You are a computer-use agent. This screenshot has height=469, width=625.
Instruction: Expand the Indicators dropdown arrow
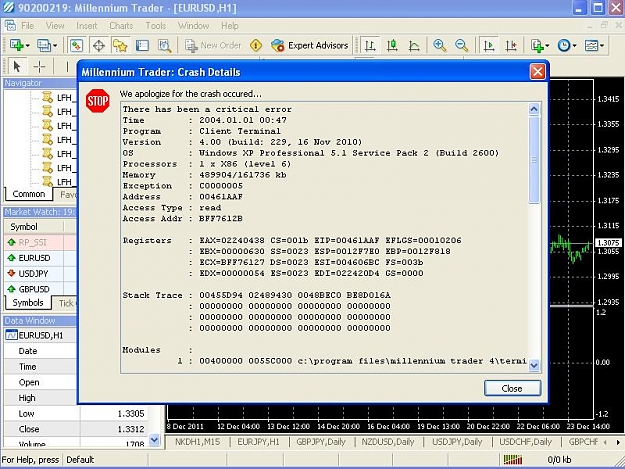pos(547,46)
